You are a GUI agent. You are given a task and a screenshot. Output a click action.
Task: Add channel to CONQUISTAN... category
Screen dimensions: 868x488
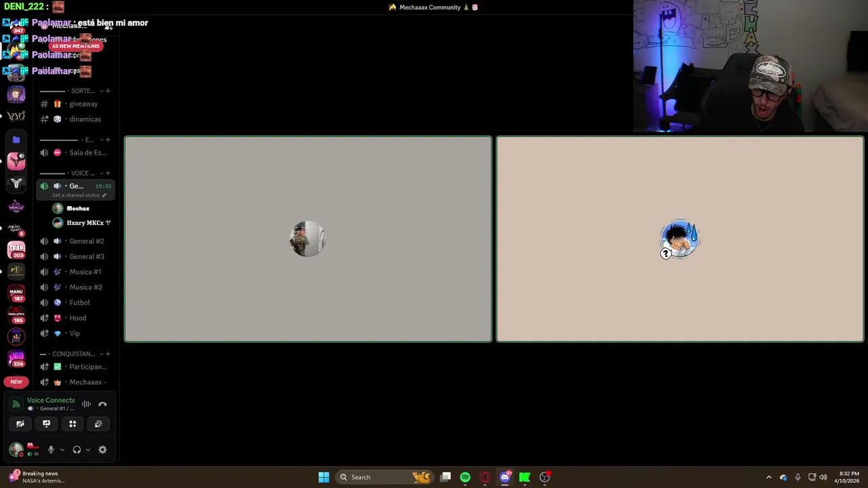click(108, 354)
